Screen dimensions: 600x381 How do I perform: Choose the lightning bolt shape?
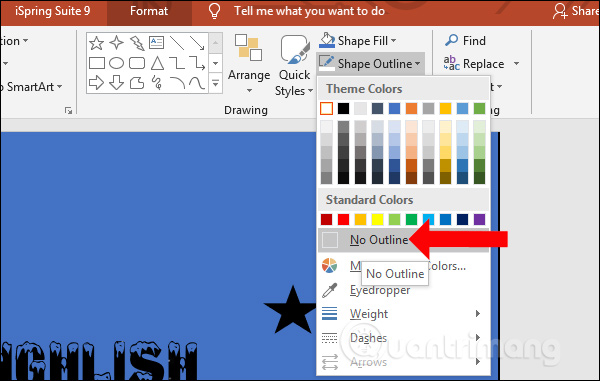[137, 43]
